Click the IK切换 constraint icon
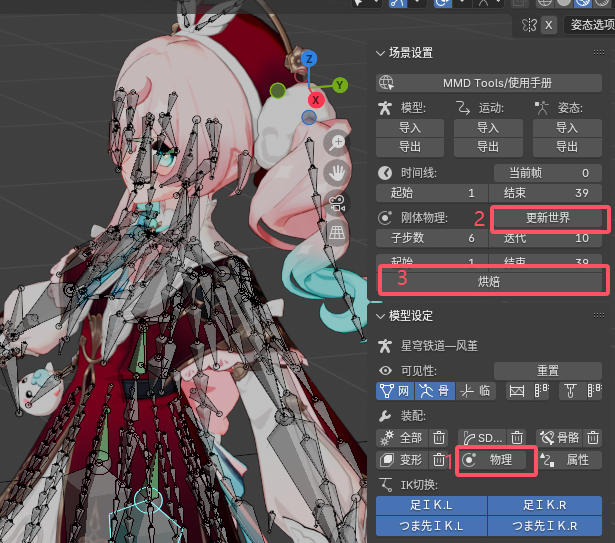Screen dimensions: 615x543 [386, 485]
